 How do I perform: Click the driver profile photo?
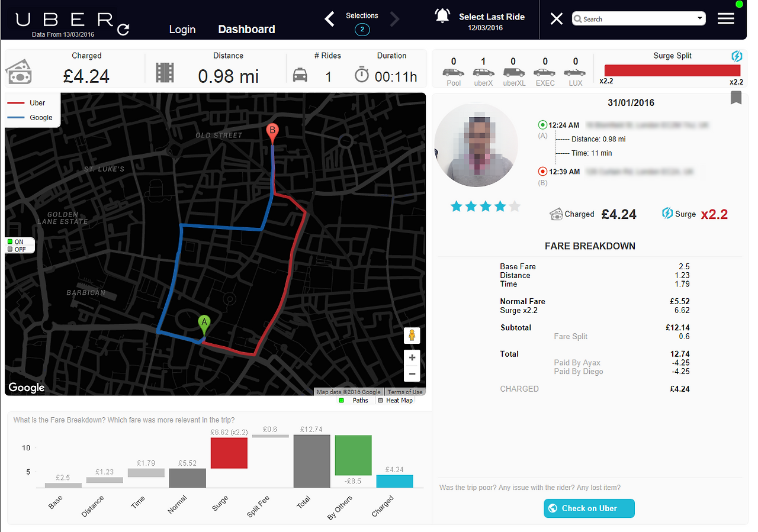pyautogui.click(x=476, y=145)
